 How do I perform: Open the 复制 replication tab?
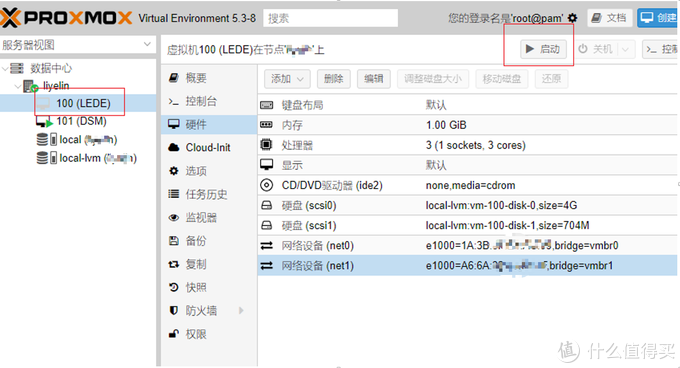tap(209, 264)
